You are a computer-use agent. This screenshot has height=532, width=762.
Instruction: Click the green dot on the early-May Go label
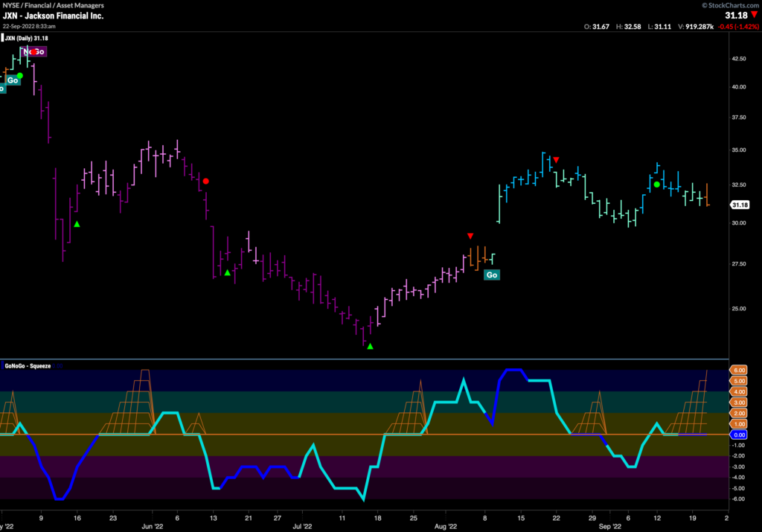tap(20, 75)
